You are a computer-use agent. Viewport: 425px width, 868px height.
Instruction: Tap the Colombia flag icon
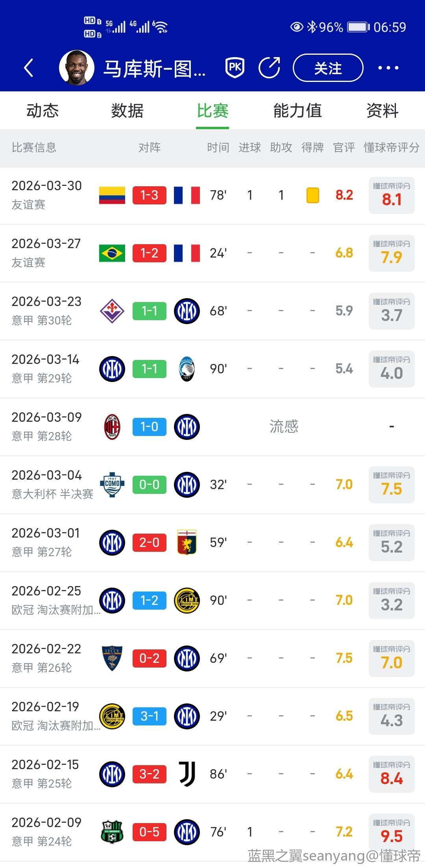pyautogui.click(x=112, y=195)
